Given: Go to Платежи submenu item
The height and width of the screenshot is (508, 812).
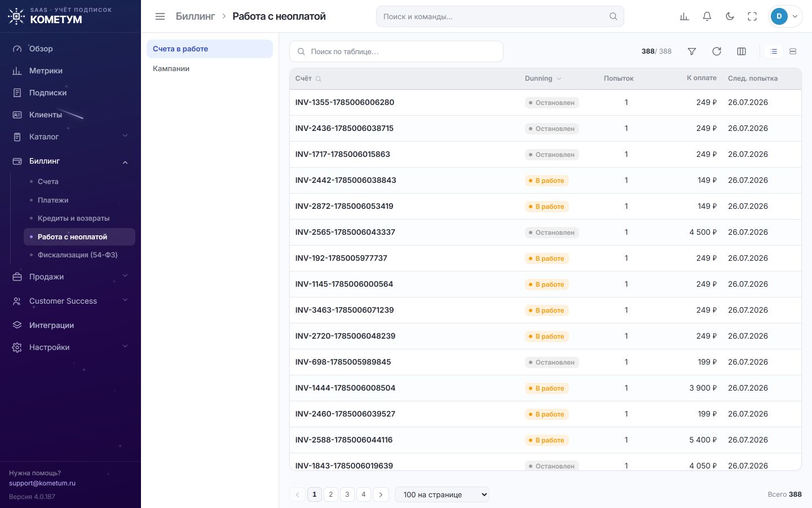Looking at the screenshot, I should [x=80, y=200].
